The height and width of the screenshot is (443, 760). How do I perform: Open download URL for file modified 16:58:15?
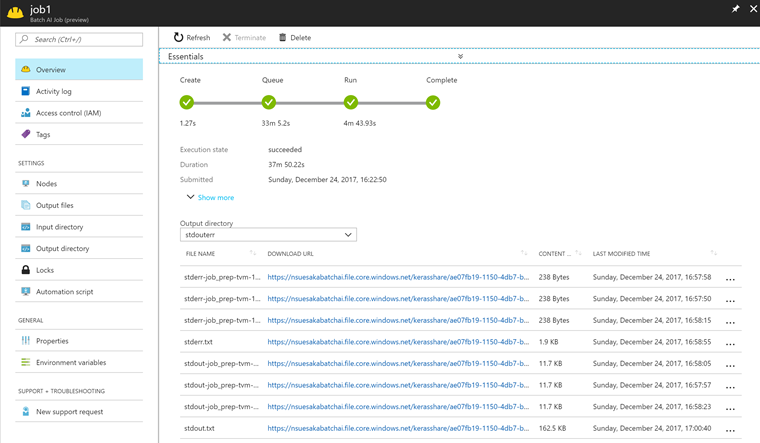[398, 320]
